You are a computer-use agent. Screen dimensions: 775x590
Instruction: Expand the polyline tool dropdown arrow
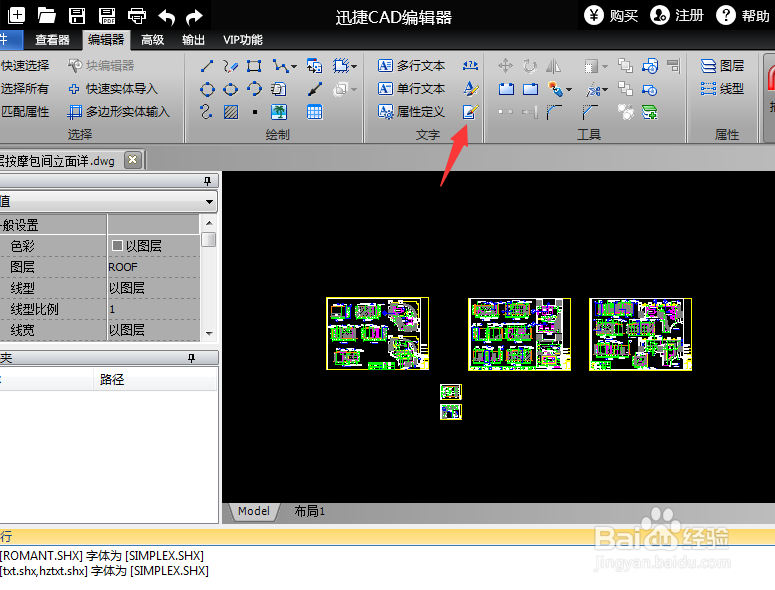[294, 66]
